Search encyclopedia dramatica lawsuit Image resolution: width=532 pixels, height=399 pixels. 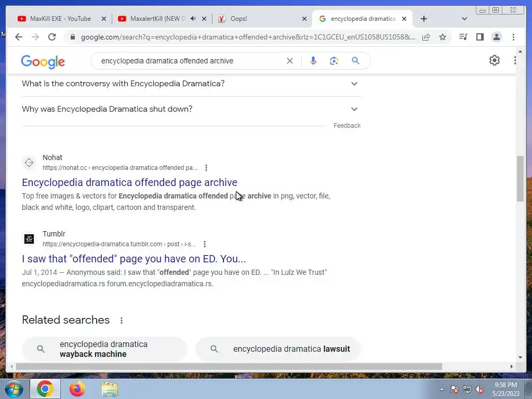point(278,349)
